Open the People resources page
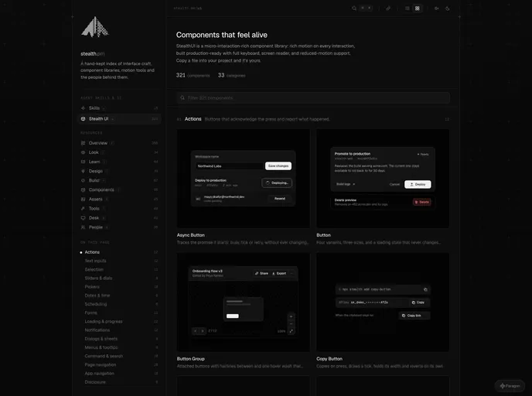This screenshot has width=532, height=396. [x=119, y=227]
